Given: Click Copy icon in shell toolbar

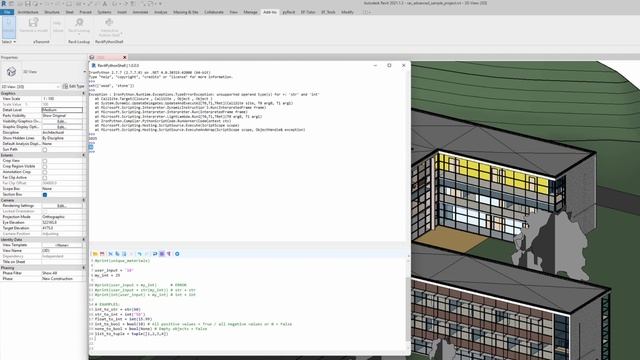Looking at the screenshot, I should [117, 254].
